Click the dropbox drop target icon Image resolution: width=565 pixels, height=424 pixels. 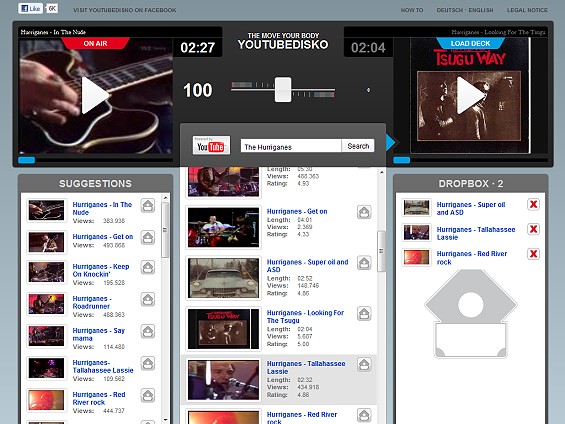tap(471, 313)
